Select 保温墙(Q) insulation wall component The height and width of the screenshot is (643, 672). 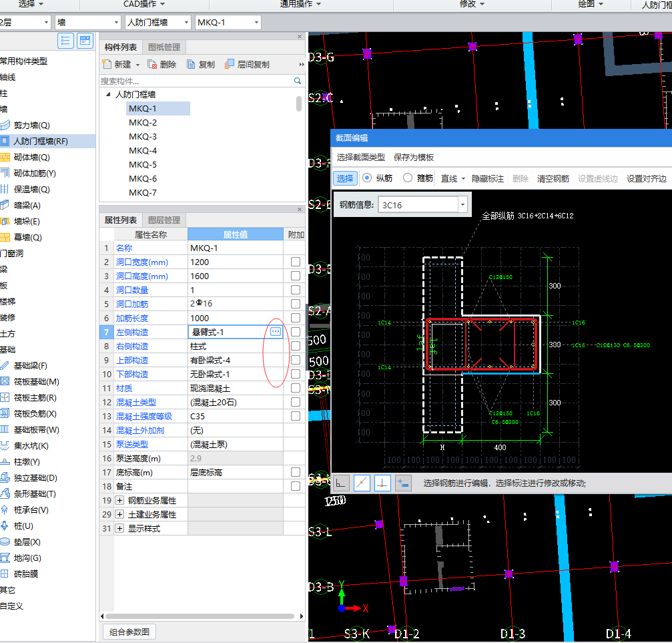(x=31, y=189)
